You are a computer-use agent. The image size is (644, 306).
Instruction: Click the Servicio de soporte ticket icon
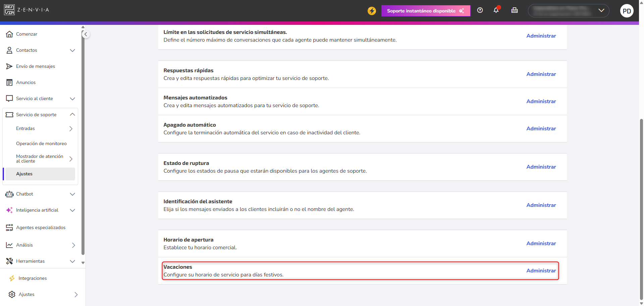point(9,115)
